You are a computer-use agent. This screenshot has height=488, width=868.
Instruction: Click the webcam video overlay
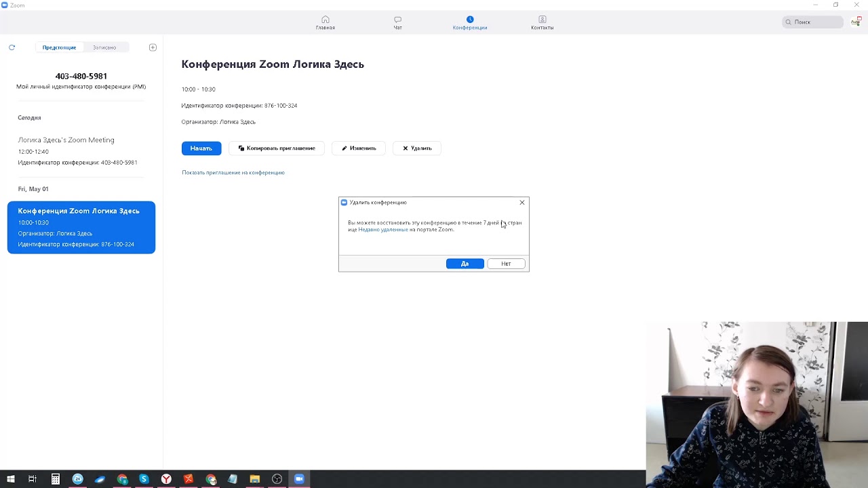pyautogui.click(x=757, y=405)
